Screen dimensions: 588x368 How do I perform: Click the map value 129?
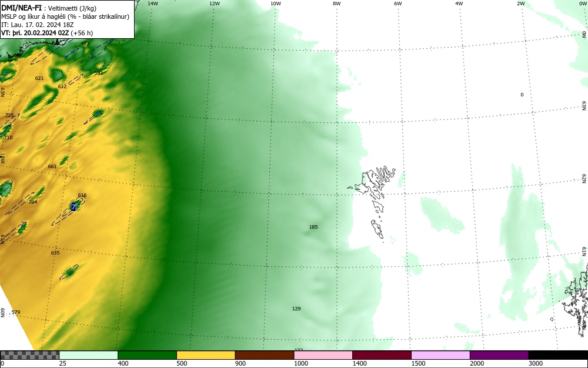click(296, 309)
